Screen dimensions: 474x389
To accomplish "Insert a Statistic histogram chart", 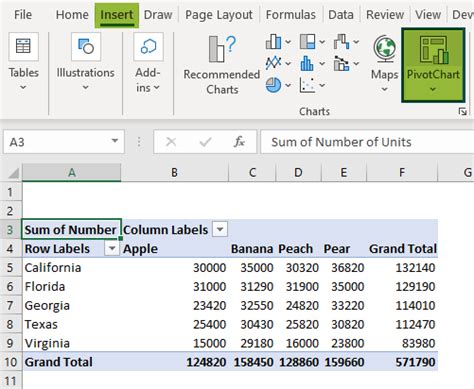I will [307, 63].
